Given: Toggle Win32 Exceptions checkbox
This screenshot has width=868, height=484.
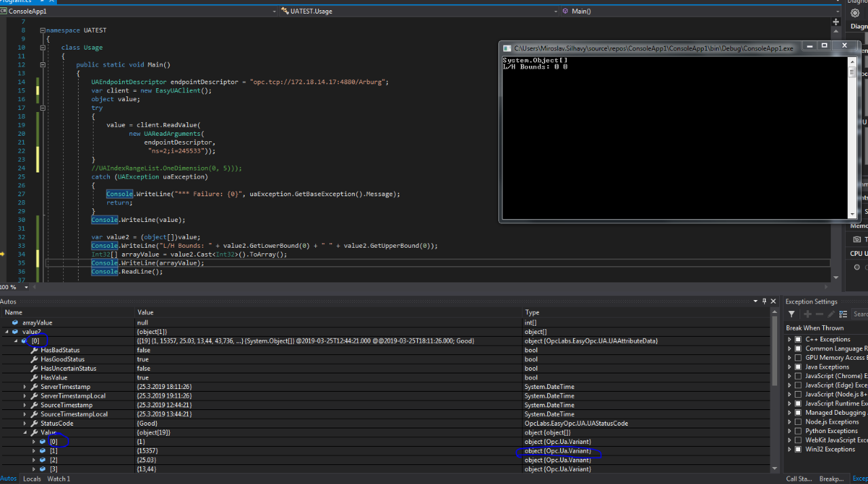Looking at the screenshot, I should (x=798, y=449).
